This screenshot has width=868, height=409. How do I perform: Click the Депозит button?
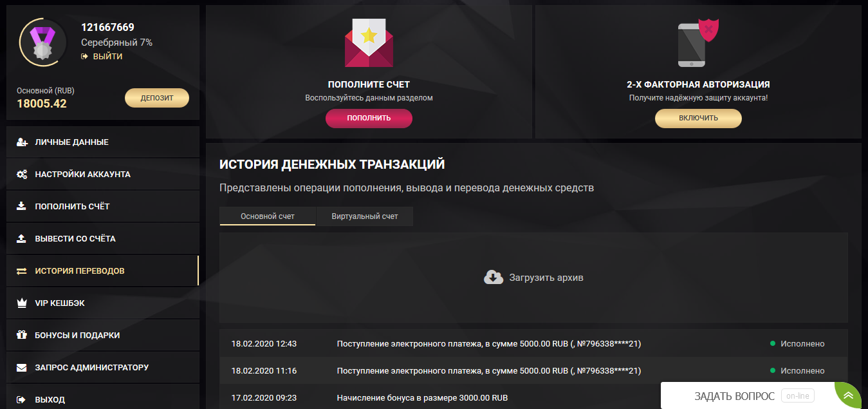coord(156,97)
